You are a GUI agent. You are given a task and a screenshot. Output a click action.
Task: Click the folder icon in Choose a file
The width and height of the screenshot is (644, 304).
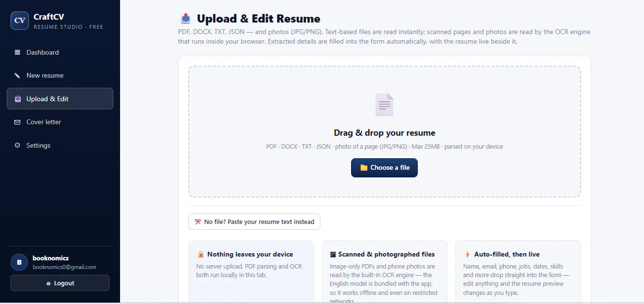coord(364,168)
